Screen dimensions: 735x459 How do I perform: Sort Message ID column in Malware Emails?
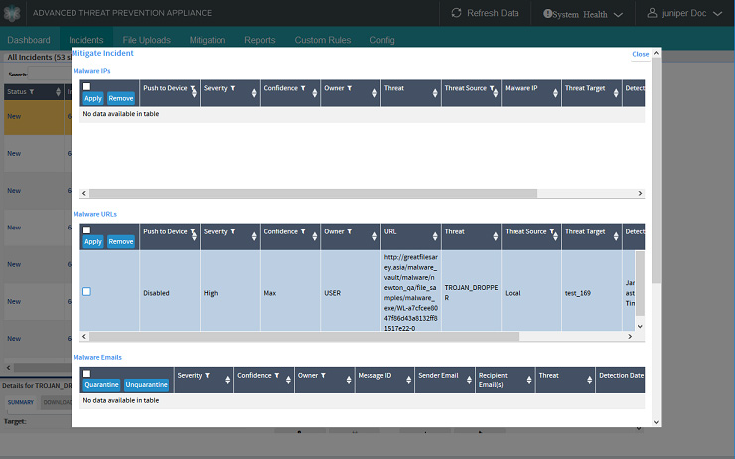pos(408,380)
